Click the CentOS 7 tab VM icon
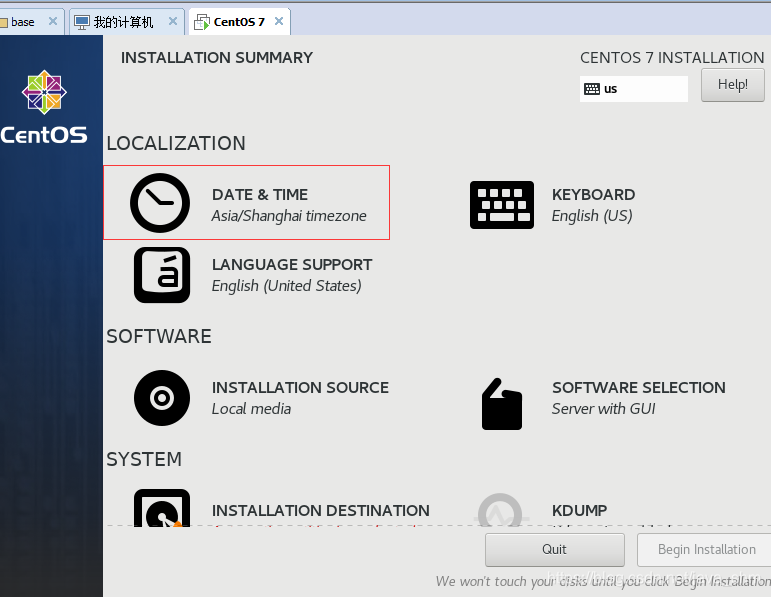Screen dimensions: 771x597 202,22
